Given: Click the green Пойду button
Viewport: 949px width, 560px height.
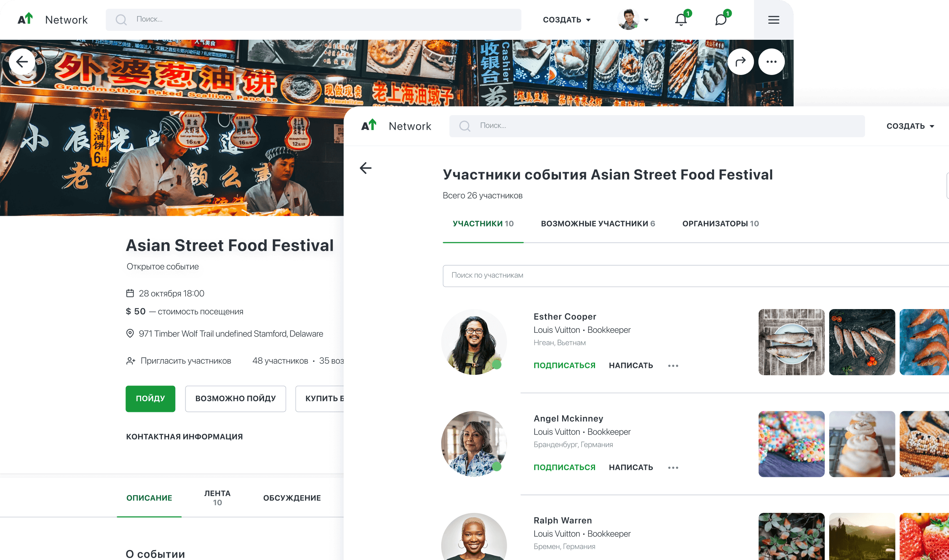Looking at the screenshot, I should [150, 399].
